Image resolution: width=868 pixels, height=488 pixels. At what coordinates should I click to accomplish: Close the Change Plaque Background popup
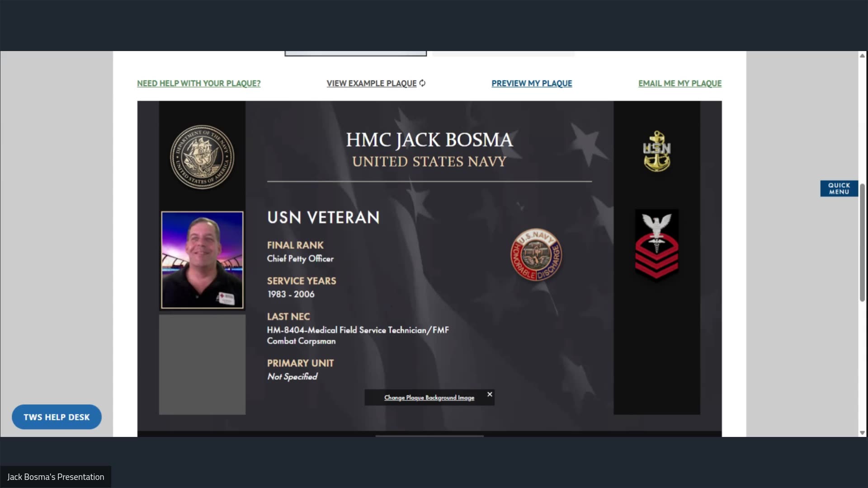click(x=490, y=394)
